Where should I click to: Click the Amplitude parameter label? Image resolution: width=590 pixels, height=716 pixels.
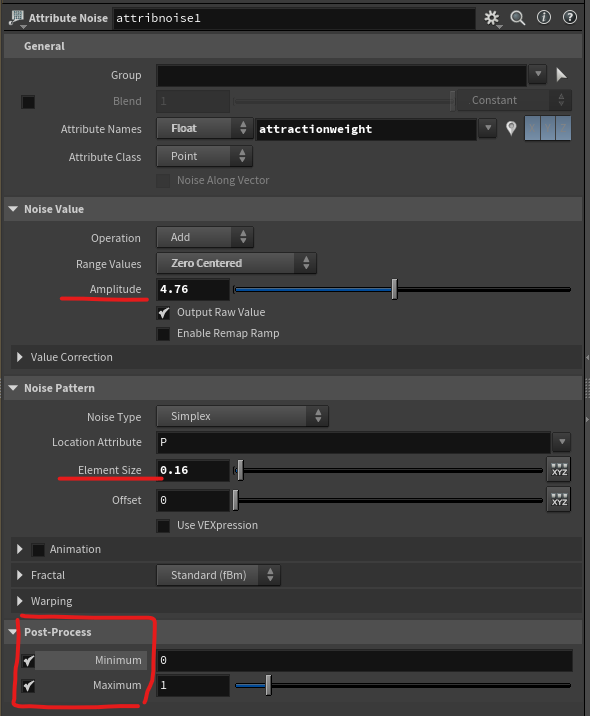(x=115, y=289)
